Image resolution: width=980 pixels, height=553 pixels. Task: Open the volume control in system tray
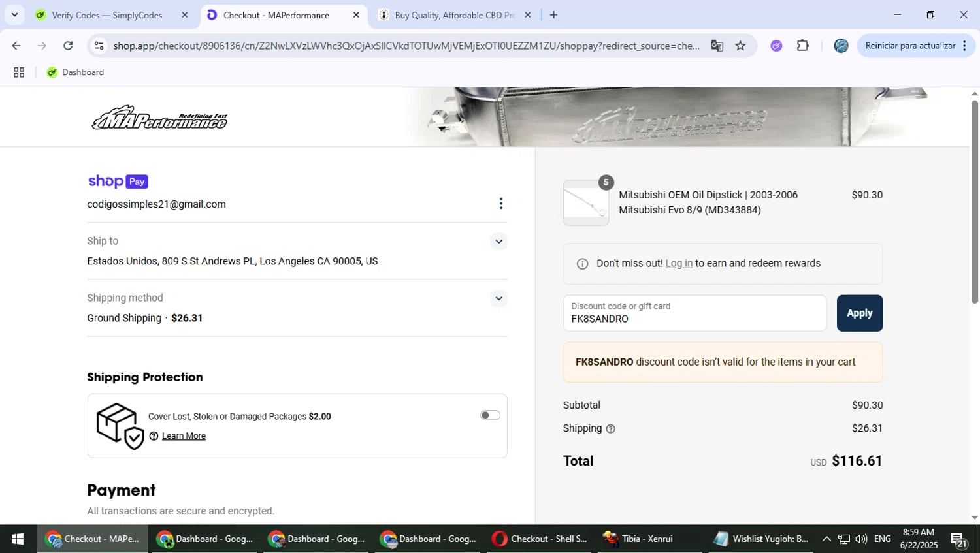(861, 539)
